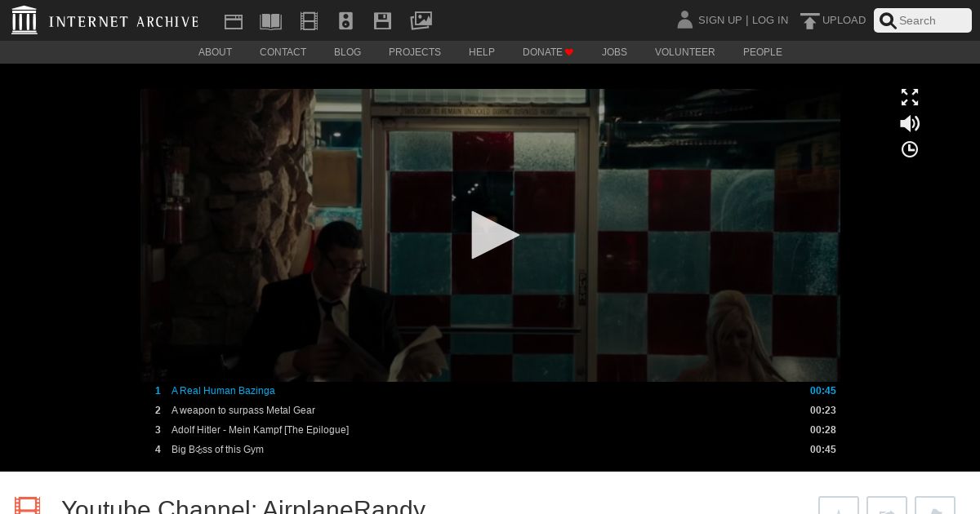Click the upload arrow icon
This screenshot has height=514, width=980.
(x=809, y=21)
